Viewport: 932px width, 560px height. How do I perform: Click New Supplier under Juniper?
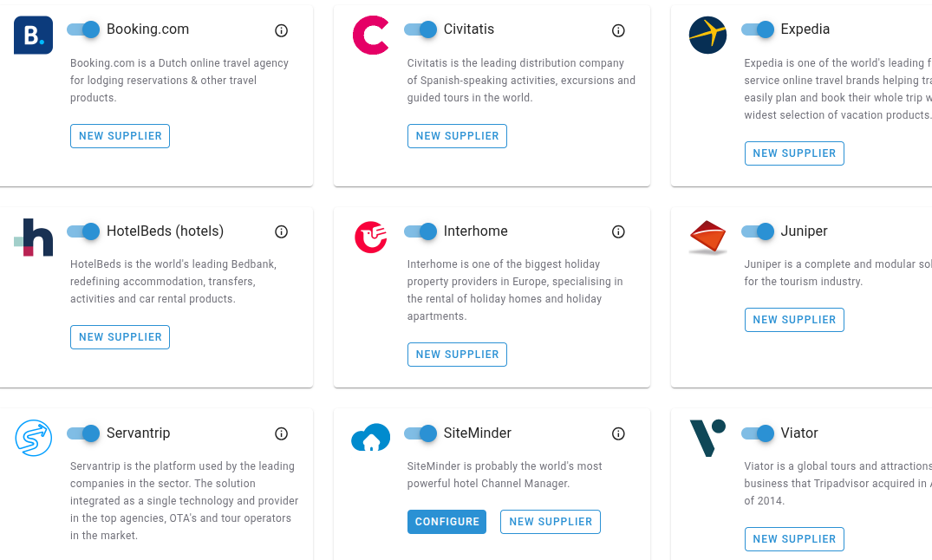(794, 320)
